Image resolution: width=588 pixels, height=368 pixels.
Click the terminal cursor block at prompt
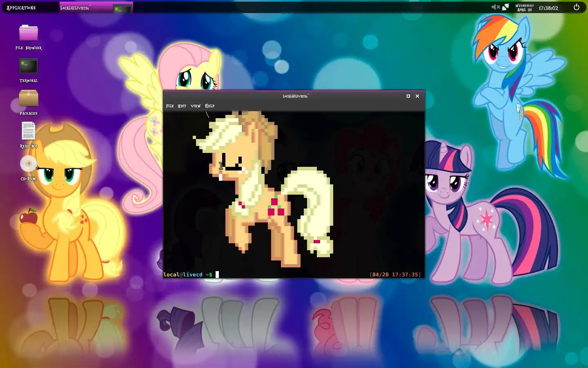(x=217, y=275)
